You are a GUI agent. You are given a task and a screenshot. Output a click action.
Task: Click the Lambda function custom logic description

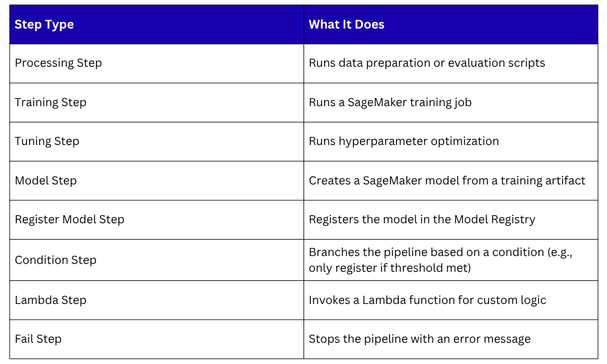(427, 300)
